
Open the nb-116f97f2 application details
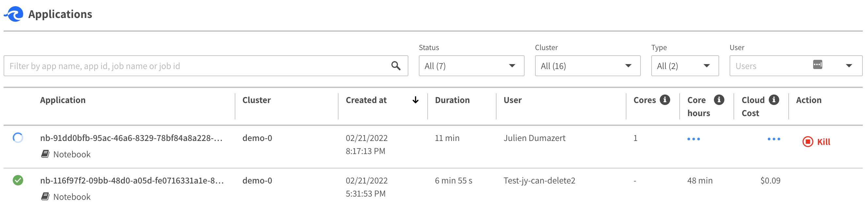coord(132,181)
